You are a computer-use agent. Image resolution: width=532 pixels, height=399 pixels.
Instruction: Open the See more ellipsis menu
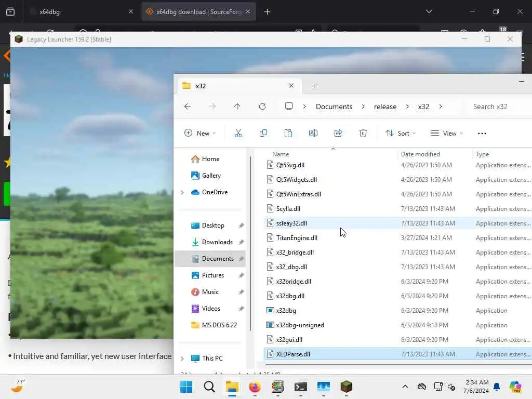(x=482, y=134)
